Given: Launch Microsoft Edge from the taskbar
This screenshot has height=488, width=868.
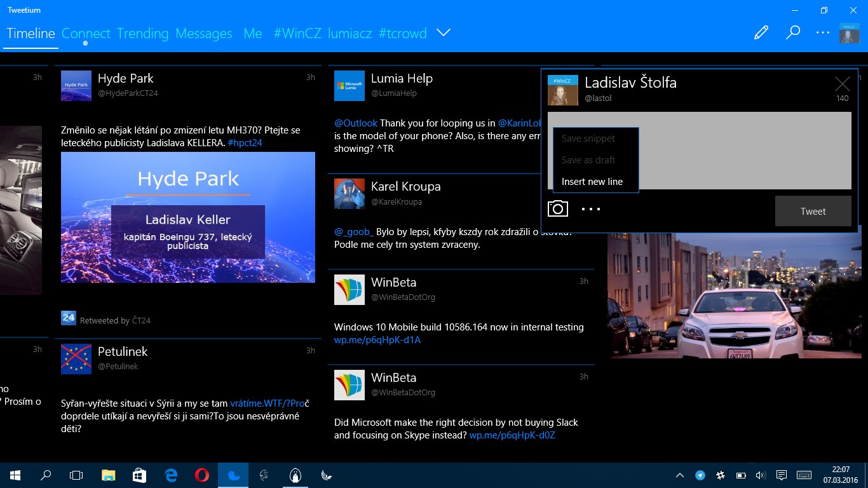Looking at the screenshot, I should click(x=171, y=475).
